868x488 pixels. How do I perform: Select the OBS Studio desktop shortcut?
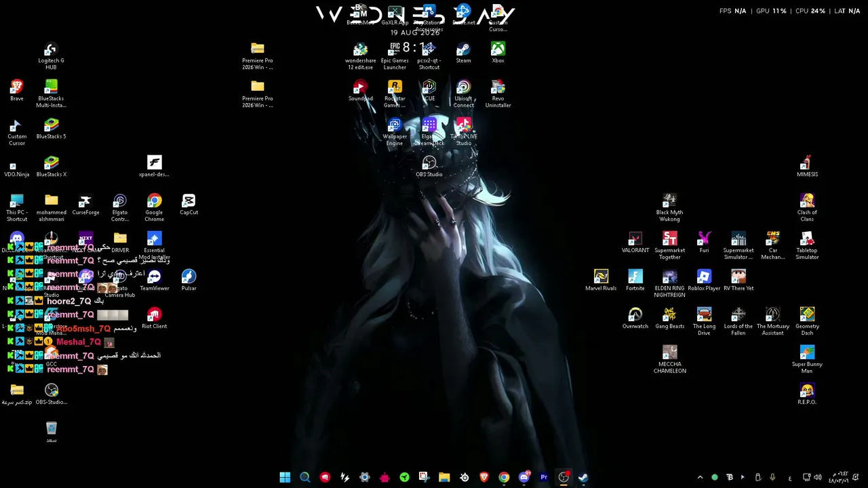[429, 167]
